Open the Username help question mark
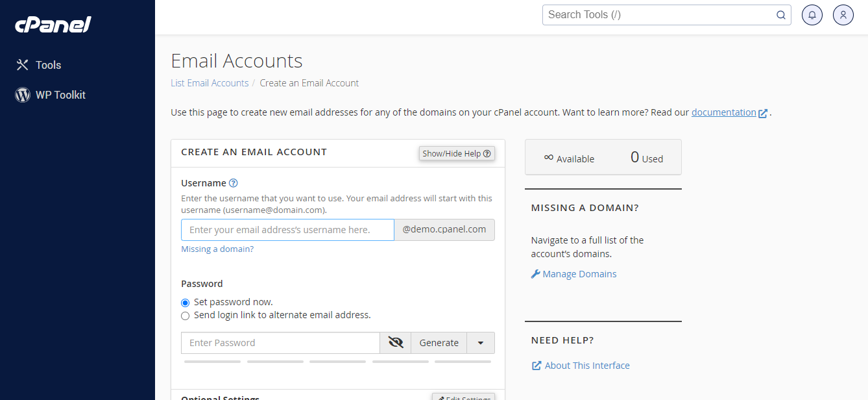The width and height of the screenshot is (868, 400). tap(233, 183)
